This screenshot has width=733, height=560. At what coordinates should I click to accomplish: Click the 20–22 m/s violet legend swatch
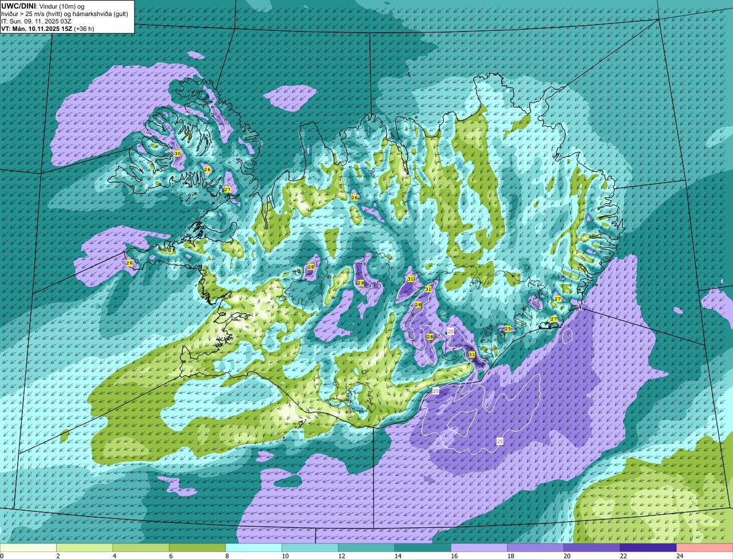(592, 548)
